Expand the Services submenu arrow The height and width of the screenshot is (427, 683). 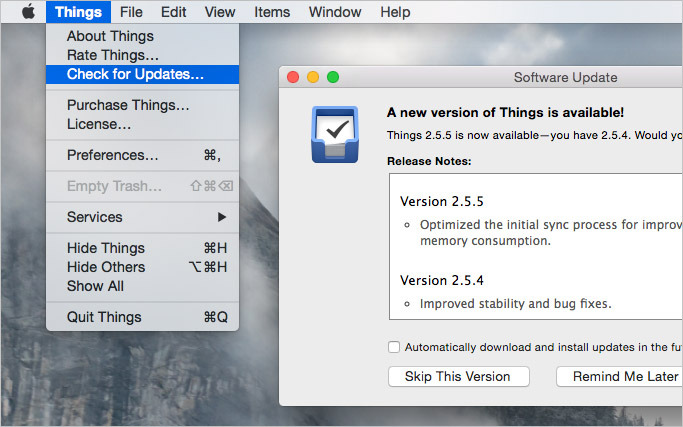pos(222,217)
